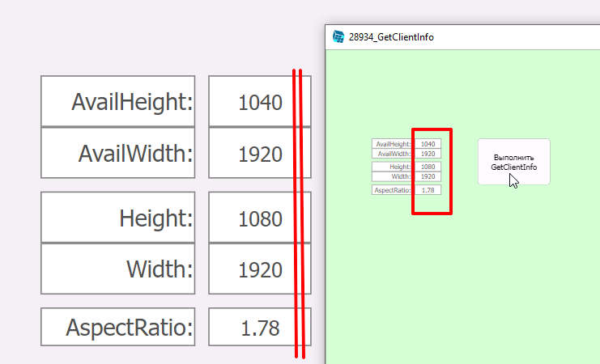Select the enlarged AspectRatio label box
The image size is (600, 364).
(118, 328)
